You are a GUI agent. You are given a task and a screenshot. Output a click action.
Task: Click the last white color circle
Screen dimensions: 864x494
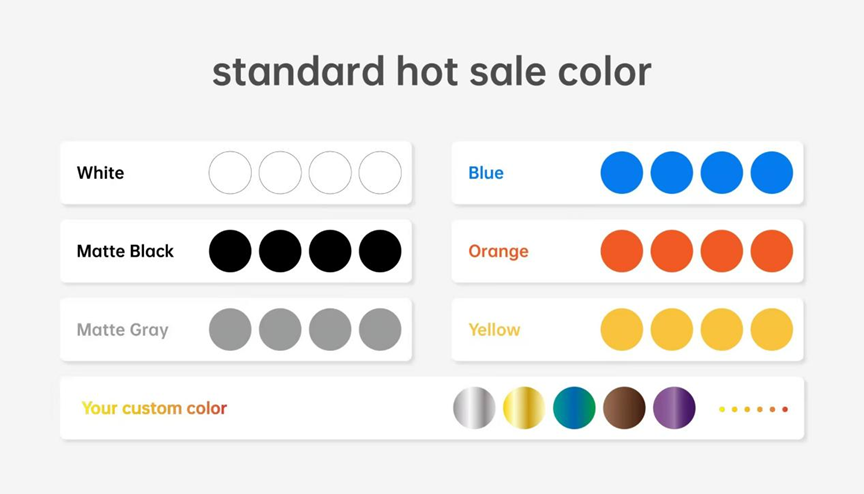click(x=380, y=172)
